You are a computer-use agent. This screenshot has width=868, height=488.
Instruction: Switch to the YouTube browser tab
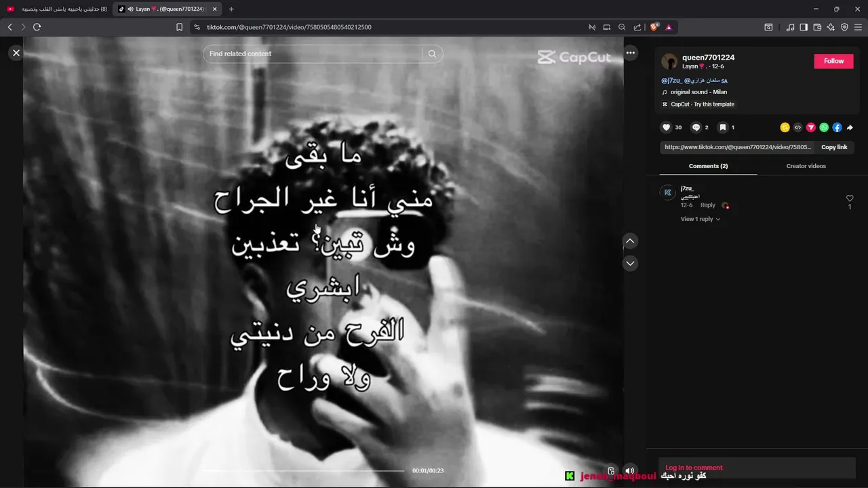(56, 9)
